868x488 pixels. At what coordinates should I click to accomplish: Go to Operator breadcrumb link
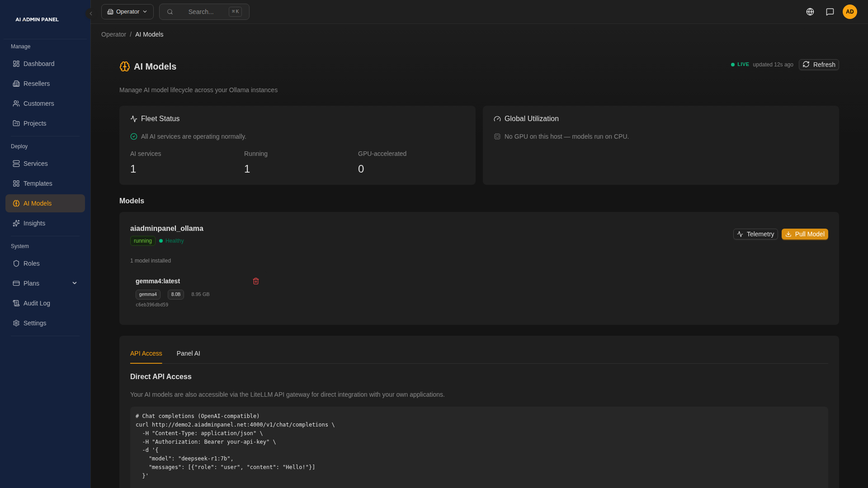coord(113,34)
